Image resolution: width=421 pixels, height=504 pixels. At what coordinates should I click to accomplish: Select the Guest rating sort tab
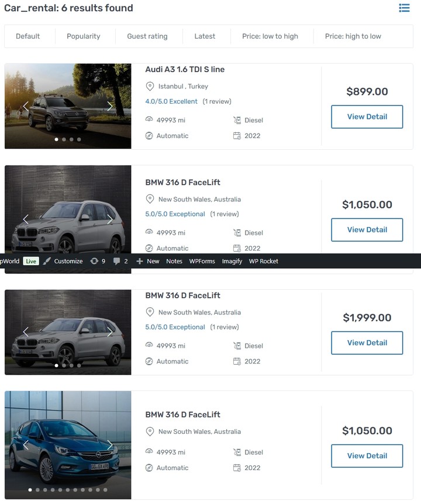point(147,36)
